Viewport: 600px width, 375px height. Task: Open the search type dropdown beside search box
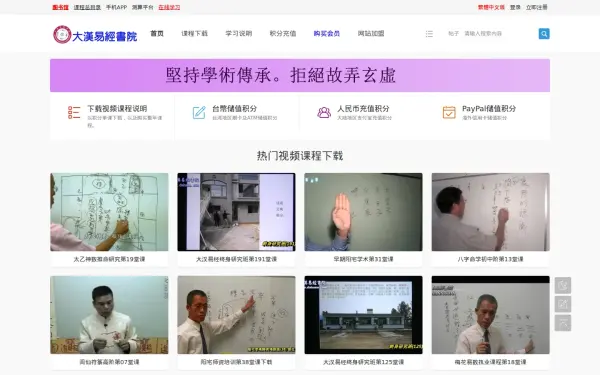pyautogui.click(x=453, y=34)
